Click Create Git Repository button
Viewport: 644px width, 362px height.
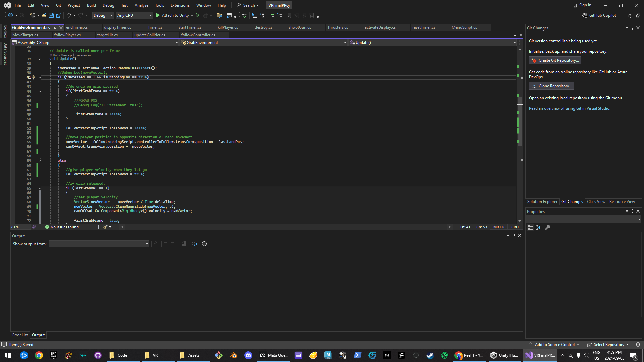(555, 60)
